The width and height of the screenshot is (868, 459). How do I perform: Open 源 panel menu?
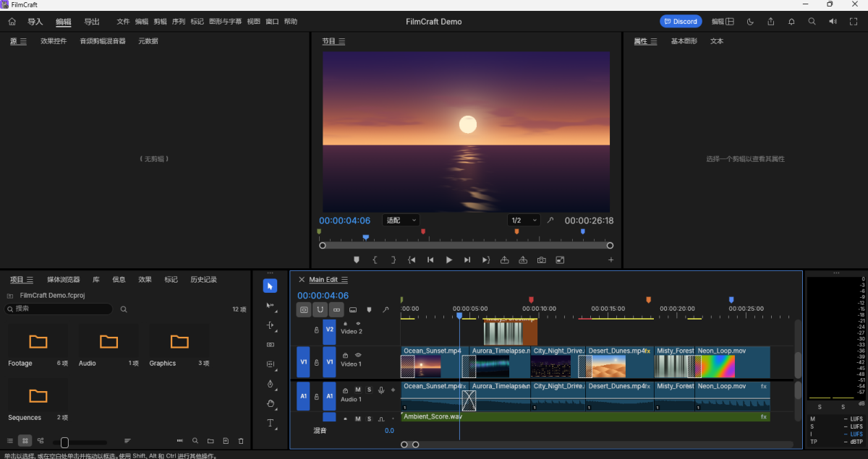point(23,41)
